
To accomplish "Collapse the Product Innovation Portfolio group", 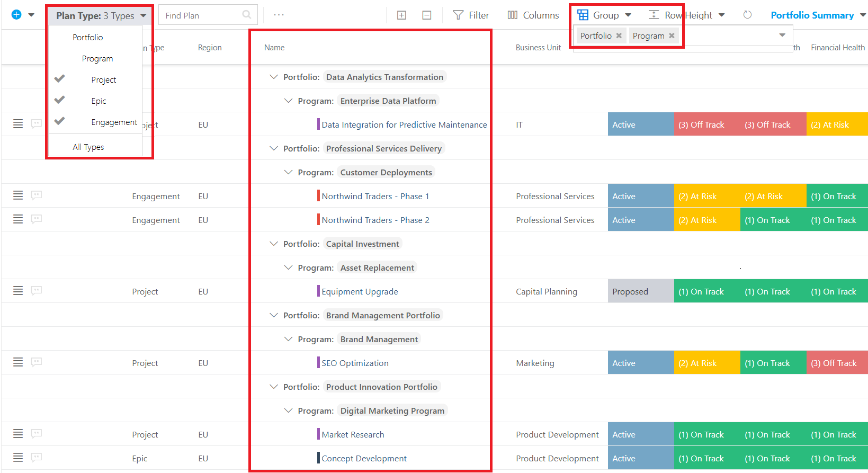I will pos(274,387).
